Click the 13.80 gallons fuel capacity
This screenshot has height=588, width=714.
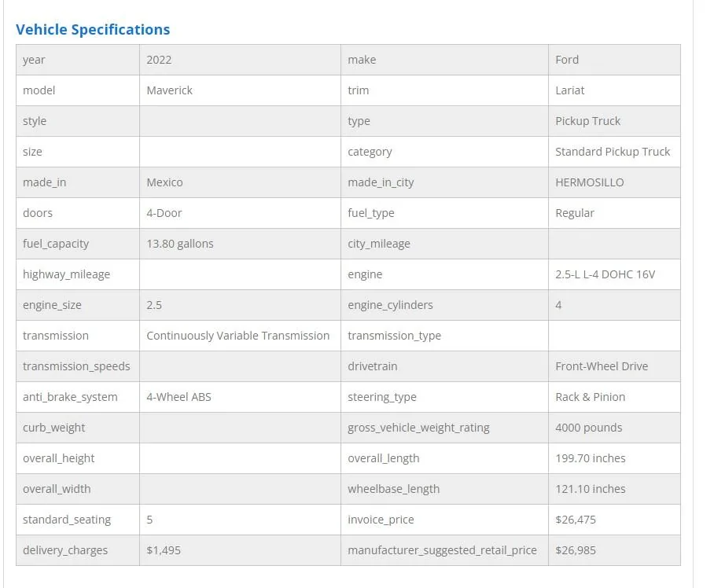(180, 244)
